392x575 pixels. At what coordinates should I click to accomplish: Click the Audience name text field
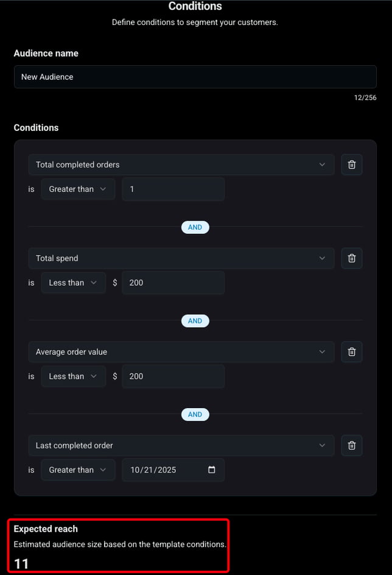pos(195,77)
